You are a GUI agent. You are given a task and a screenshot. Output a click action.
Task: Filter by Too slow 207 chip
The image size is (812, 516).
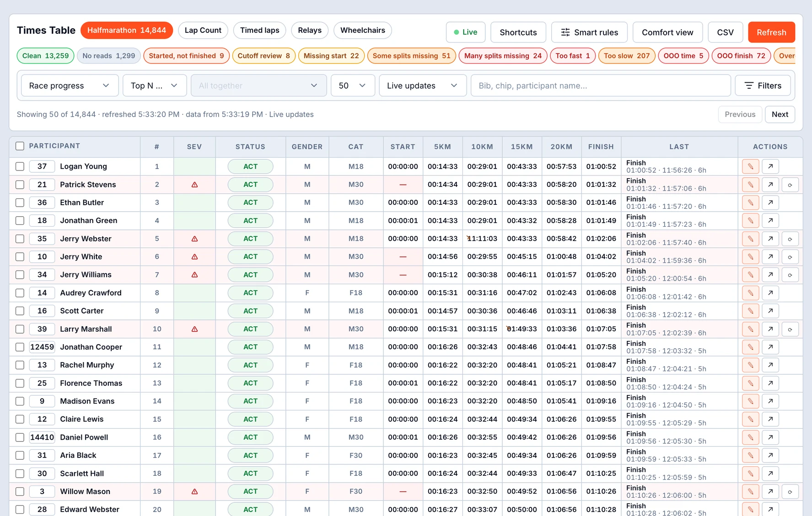click(x=627, y=56)
